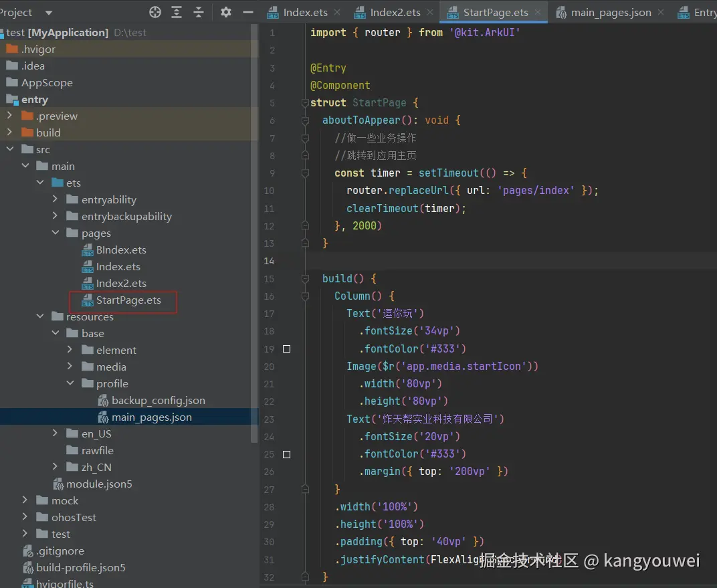This screenshot has width=717, height=588.
Task: Close the Index2.ets tab using its X
Action: coord(430,13)
